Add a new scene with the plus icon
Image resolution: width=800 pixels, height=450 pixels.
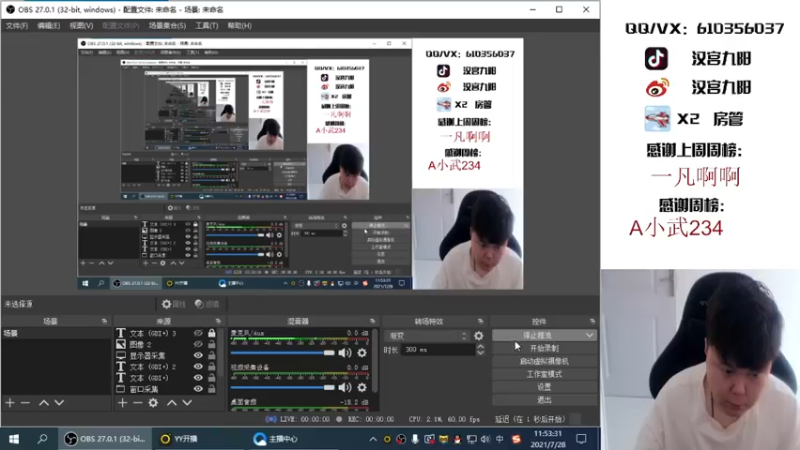(x=10, y=403)
